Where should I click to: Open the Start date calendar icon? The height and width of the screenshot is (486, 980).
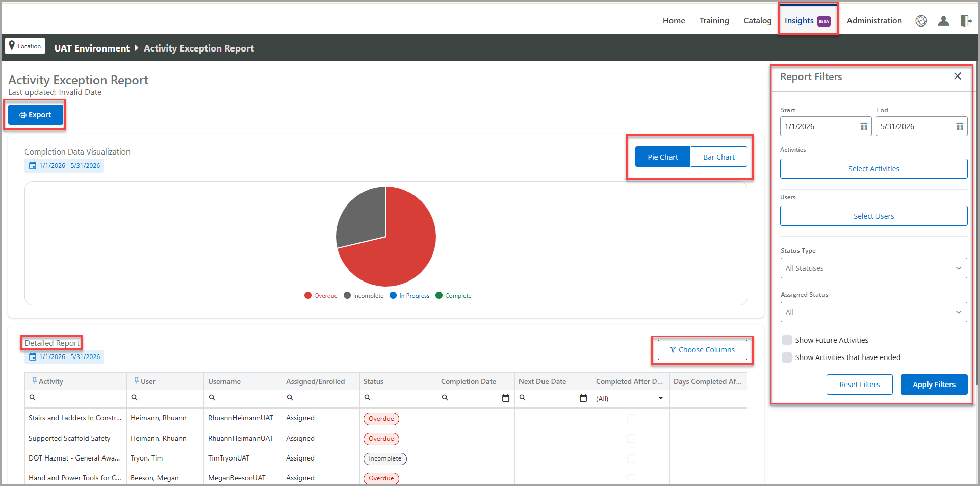pos(864,126)
